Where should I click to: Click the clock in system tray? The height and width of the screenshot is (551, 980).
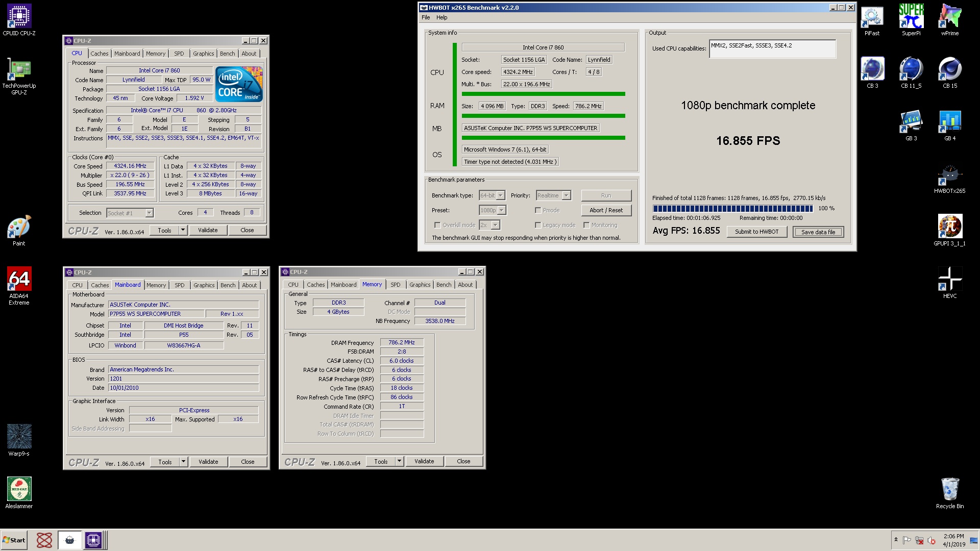953,540
